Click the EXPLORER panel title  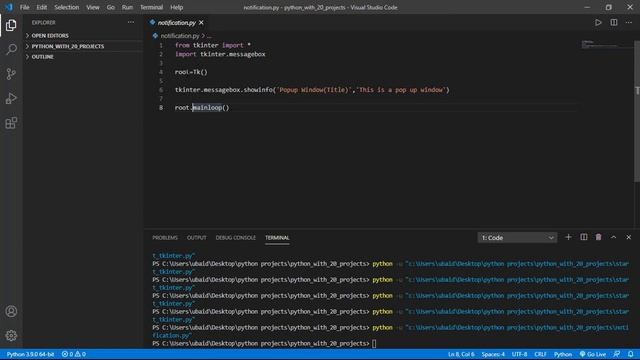(x=44, y=22)
